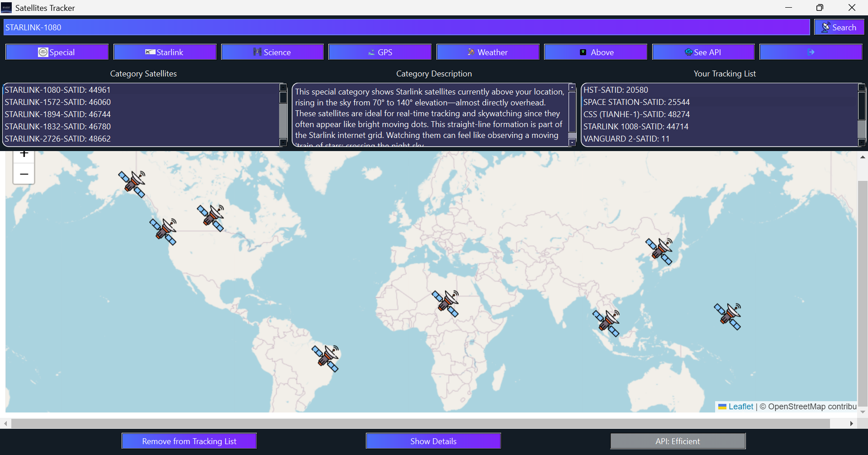Click Show Details for the satellite

coord(433,441)
